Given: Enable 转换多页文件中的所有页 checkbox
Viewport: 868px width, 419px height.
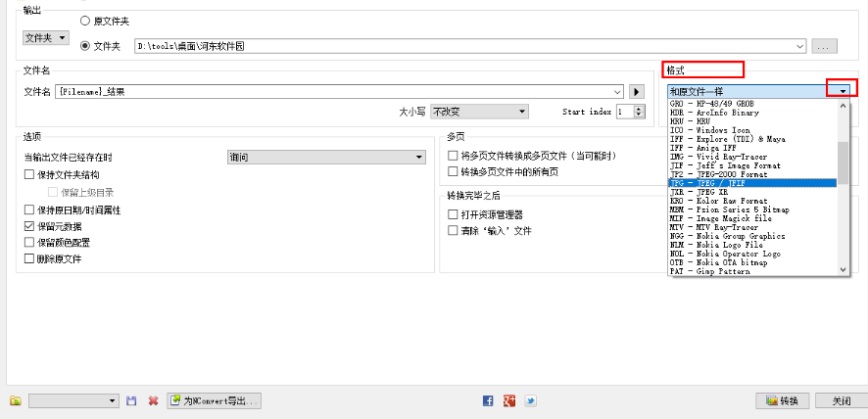Looking at the screenshot, I should [x=453, y=171].
